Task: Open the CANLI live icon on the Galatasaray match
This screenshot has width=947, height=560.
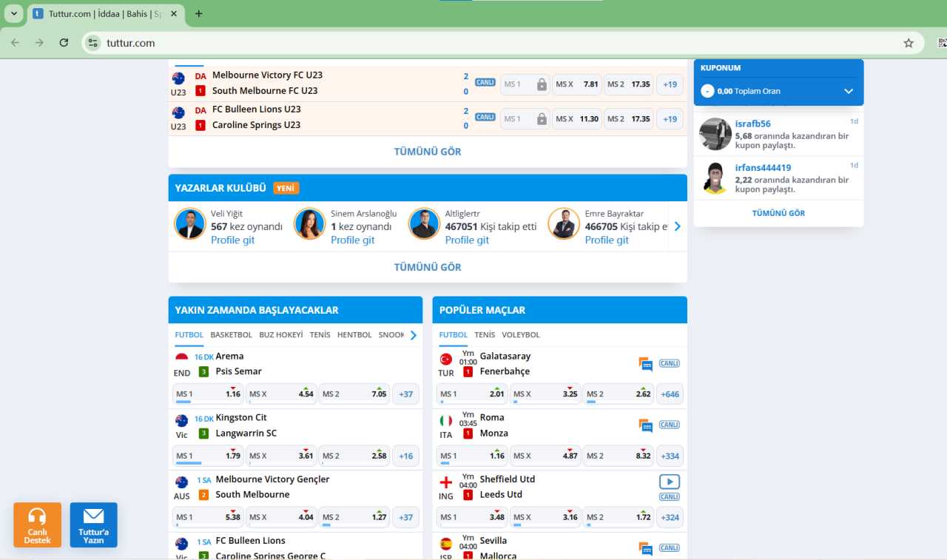Action: [x=670, y=363]
